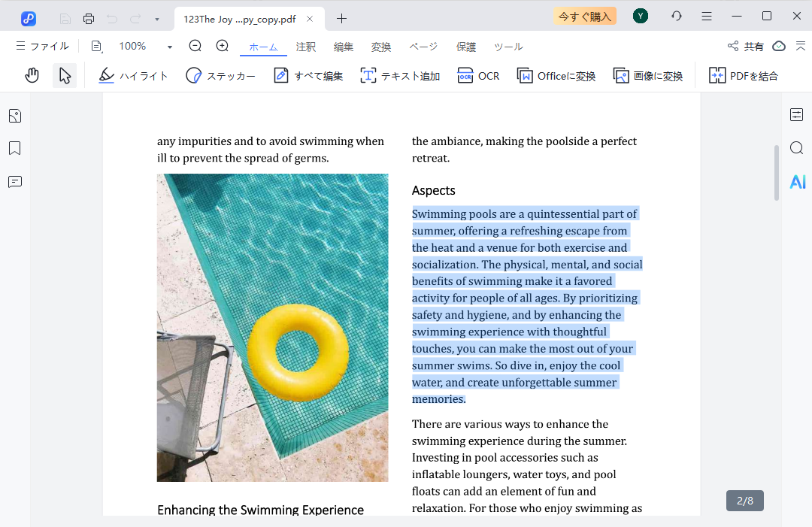Click the print icon in title bar
This screenshot has width=812, height=527.
click(89, 18)
